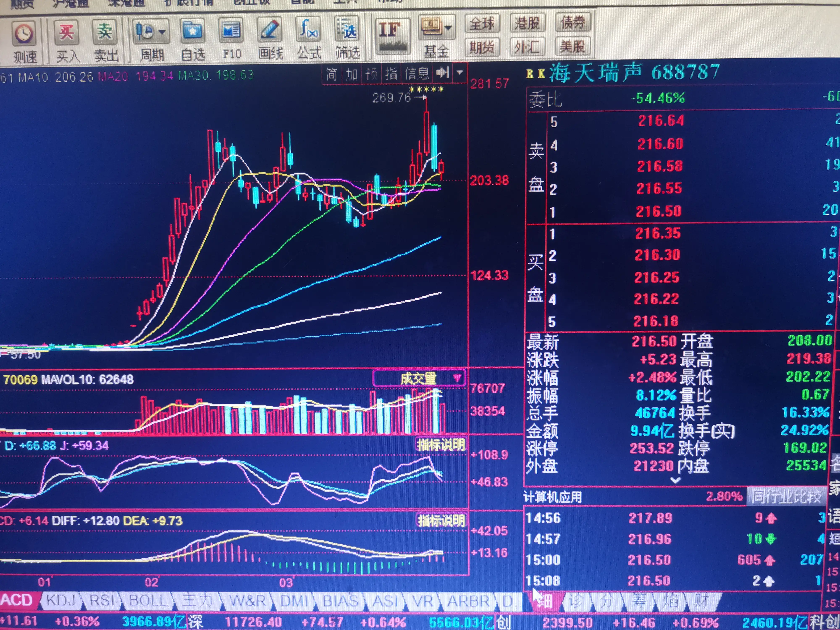Expand the chart toolbar dropdown arrow

(460, 72)
